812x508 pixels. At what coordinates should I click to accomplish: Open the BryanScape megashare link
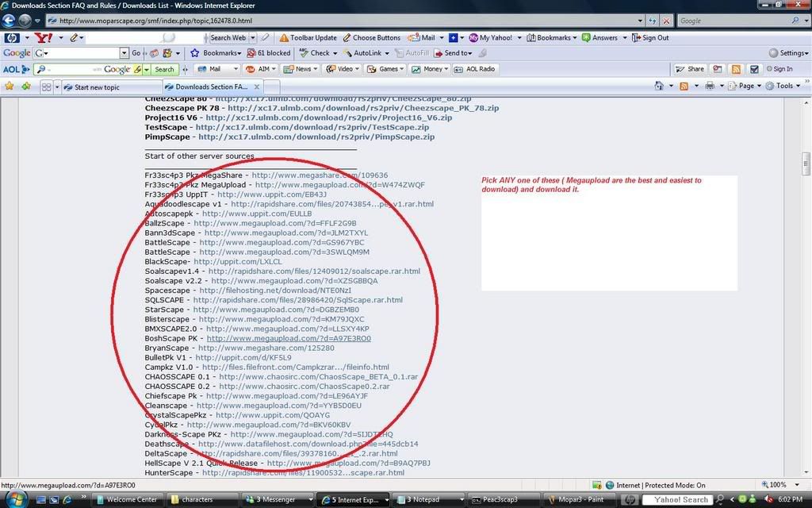click(x=266, y=348)
